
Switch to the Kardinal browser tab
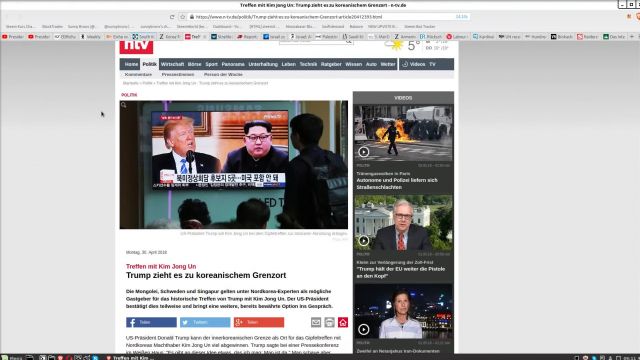[483, 37]
